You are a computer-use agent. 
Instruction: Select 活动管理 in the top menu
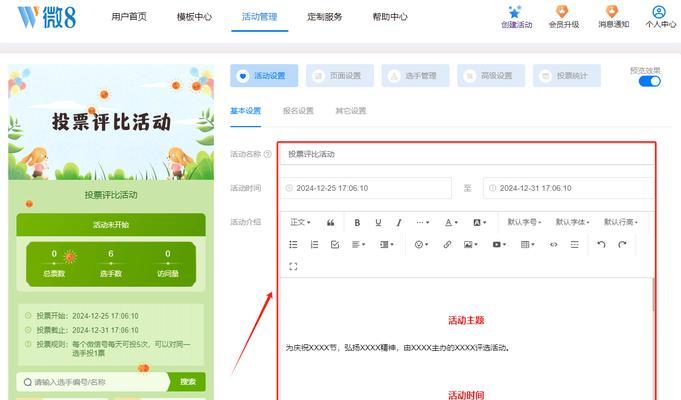pyautogui.click(x=259, y=17)
